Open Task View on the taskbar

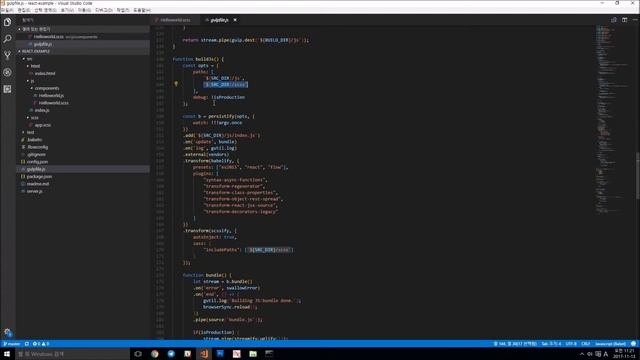[x=138, y=354]
